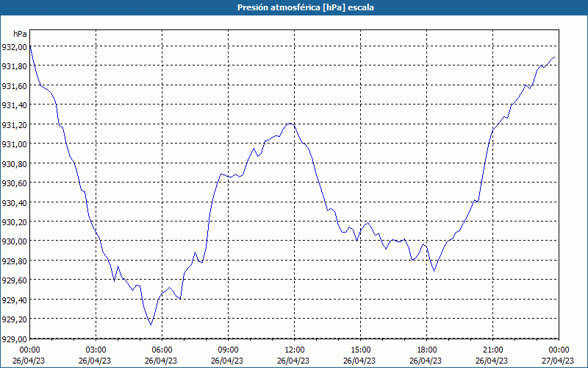Select the 930,00 y-axis value
The image size is (588, 368).
click(14, 241)
